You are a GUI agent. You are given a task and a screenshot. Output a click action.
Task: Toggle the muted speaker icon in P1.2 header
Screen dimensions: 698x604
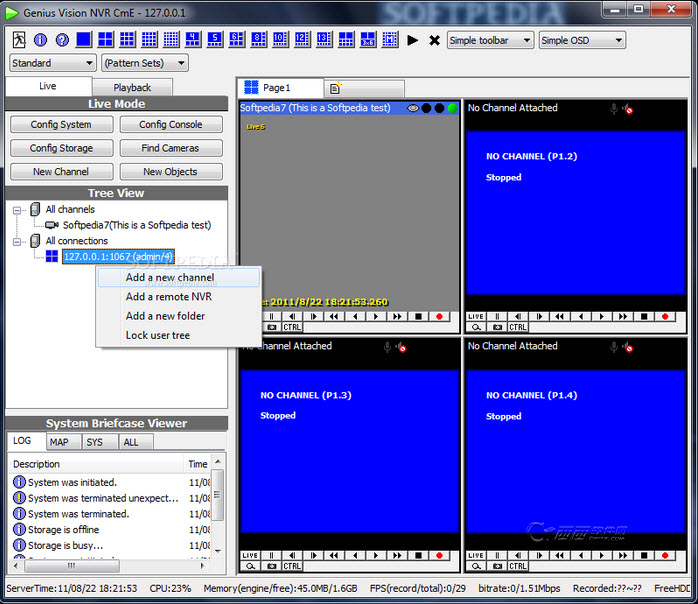tap(628, 109)
